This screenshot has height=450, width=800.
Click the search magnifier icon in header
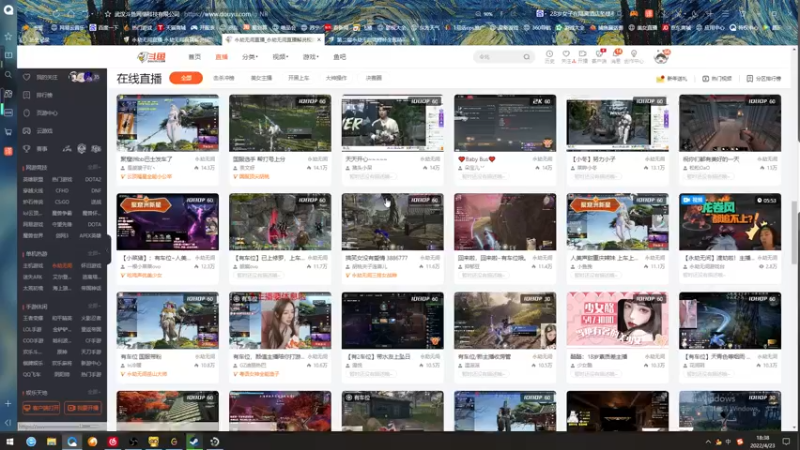527,57
